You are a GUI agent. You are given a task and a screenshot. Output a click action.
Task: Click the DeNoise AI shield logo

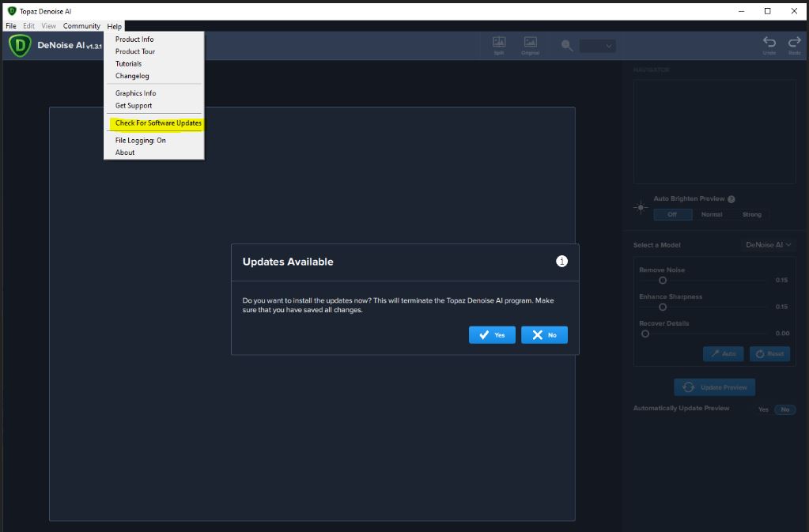tap(20, 45)
